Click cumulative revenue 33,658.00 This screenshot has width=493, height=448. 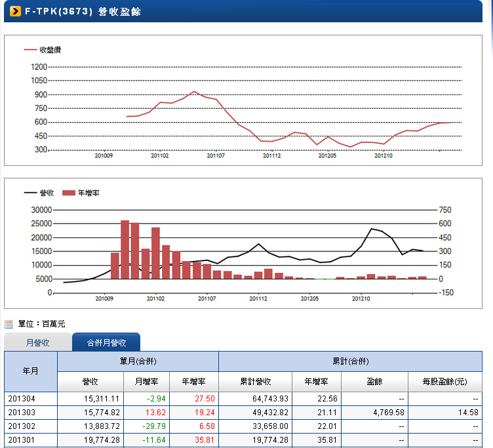coord(270,426)
